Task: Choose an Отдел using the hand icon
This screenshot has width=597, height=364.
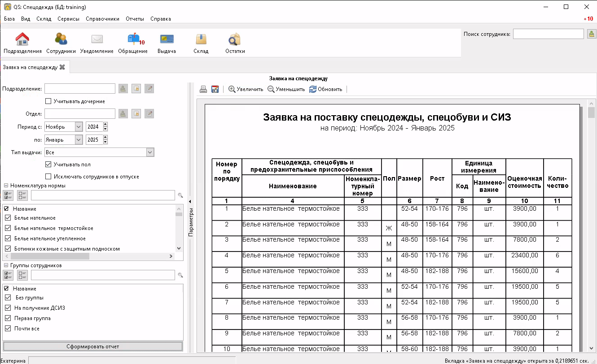Action: (136, 114)
